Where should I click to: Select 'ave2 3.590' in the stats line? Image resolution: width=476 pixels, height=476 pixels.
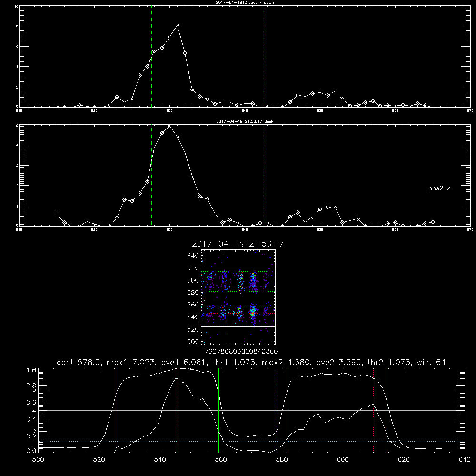tap(339, 362)
